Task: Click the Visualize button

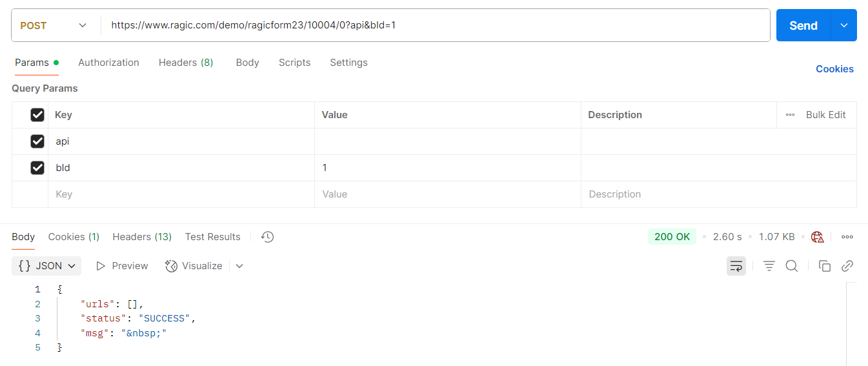Action: [194, 266]
